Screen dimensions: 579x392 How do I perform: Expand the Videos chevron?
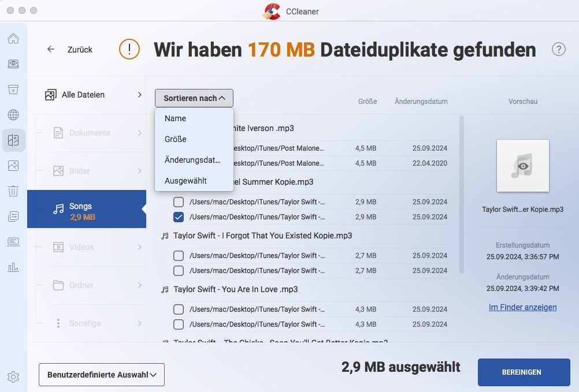pos(140,247)
